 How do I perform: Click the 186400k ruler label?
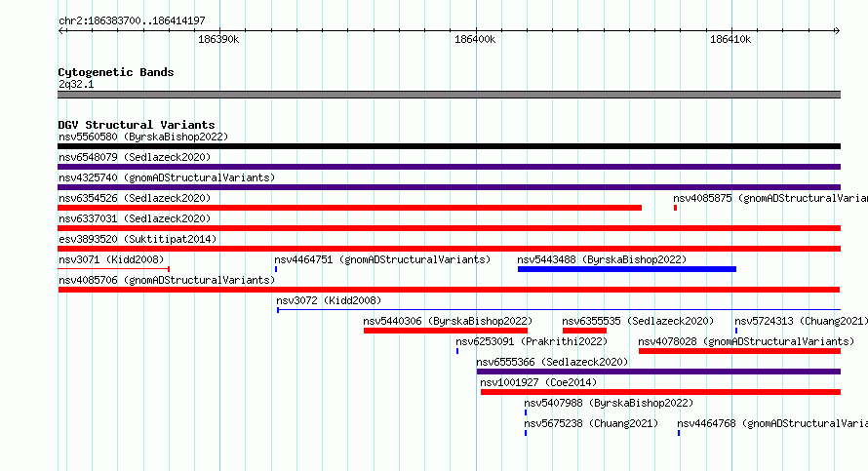click(x=475, y=40)
